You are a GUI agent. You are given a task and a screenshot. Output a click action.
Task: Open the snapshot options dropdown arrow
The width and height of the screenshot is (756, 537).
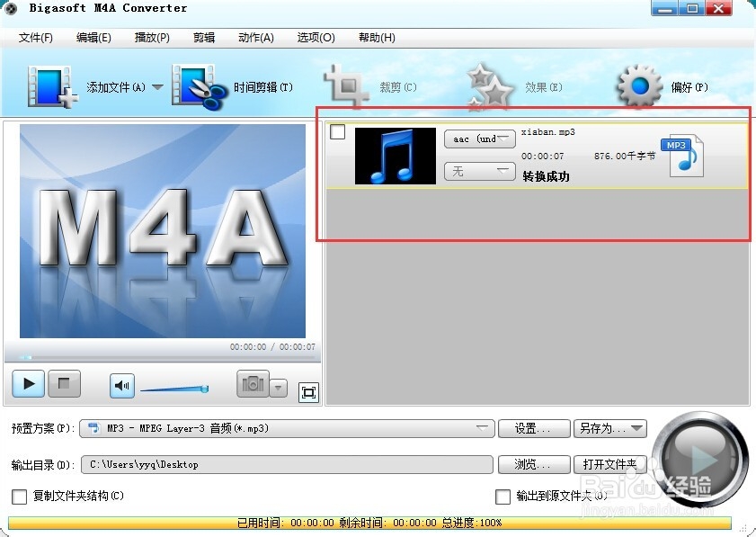(x=278, y=388)
